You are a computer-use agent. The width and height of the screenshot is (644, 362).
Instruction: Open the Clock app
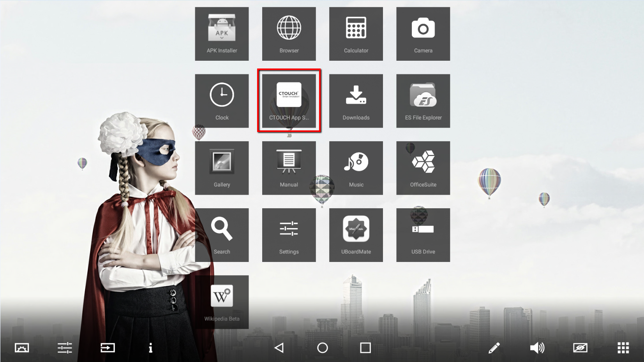coord(222,101)
